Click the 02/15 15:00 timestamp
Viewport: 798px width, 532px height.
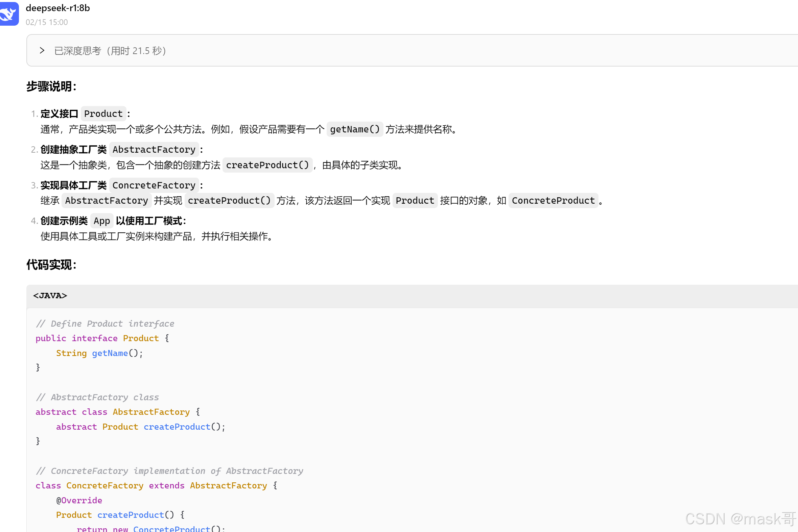(47, 22)
